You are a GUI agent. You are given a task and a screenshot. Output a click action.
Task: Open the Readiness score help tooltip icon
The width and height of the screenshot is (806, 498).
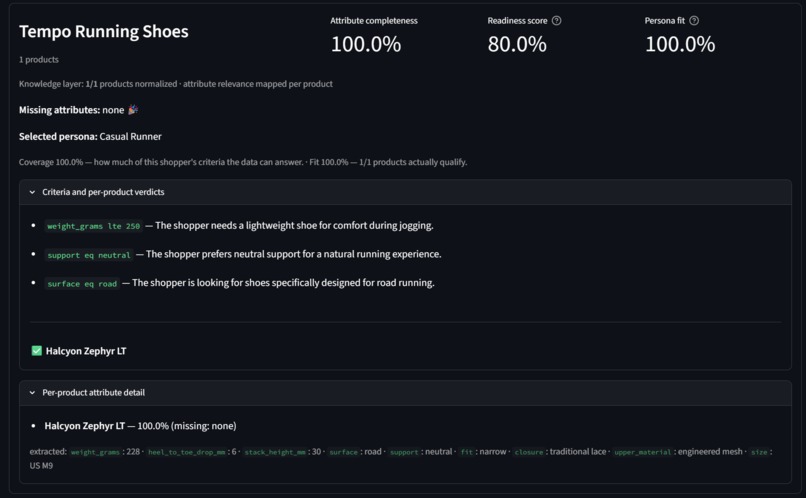pos(556,21)
